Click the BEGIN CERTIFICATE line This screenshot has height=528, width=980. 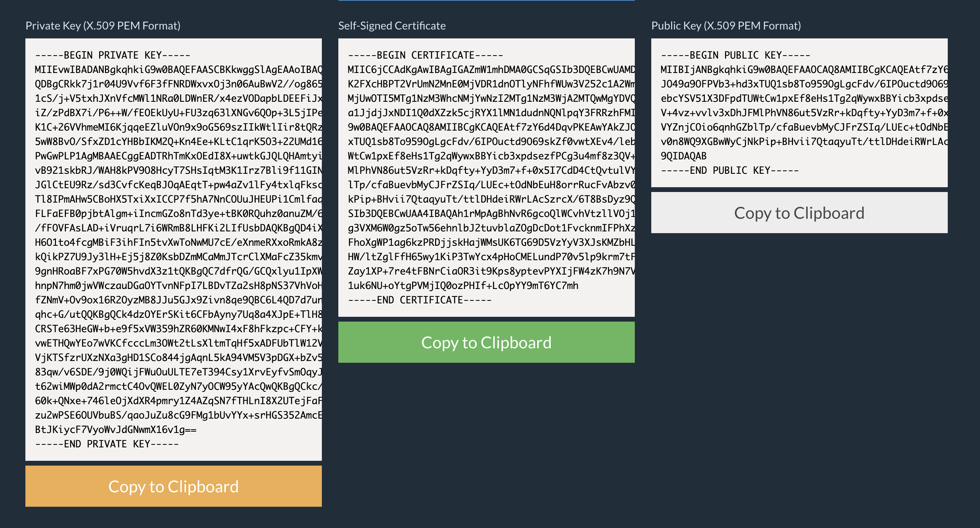pyautogui.click(x=425, y=55)
